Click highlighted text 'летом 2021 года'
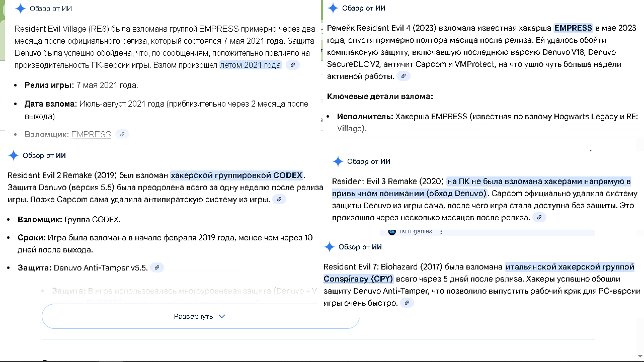The image size is (644, 362). [x=250, y=65]
